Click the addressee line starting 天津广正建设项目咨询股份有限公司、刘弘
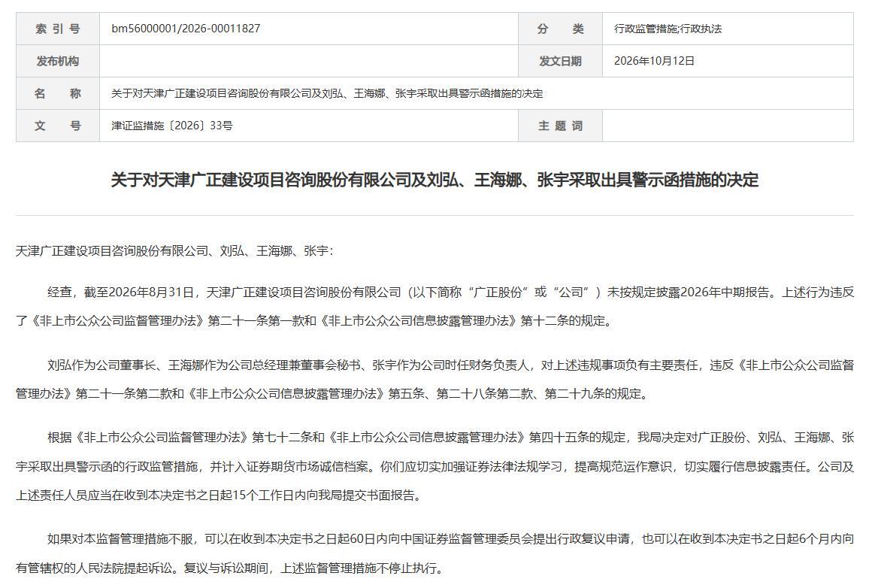Image resolution: width=875 pixels, height=588 pixels. [174, 251]
